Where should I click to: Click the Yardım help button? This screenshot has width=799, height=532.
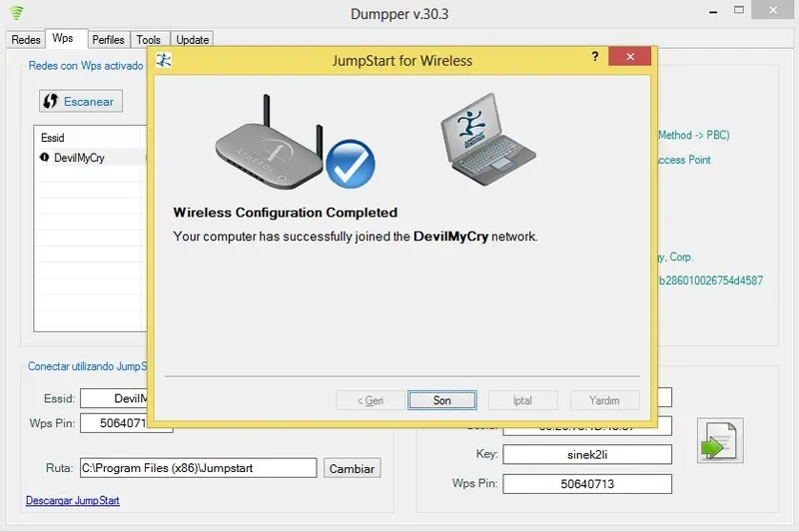604,400
